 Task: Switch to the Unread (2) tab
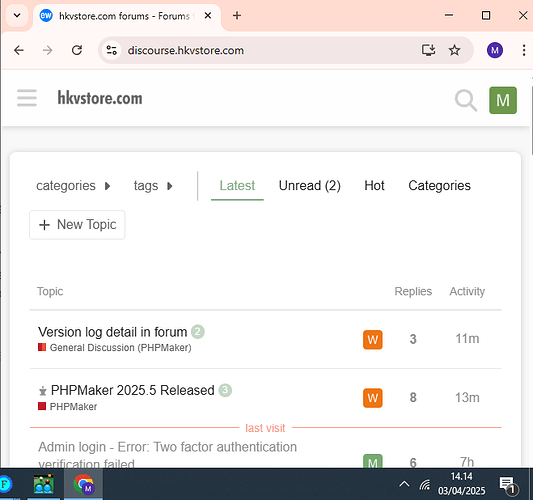[309, 186]
